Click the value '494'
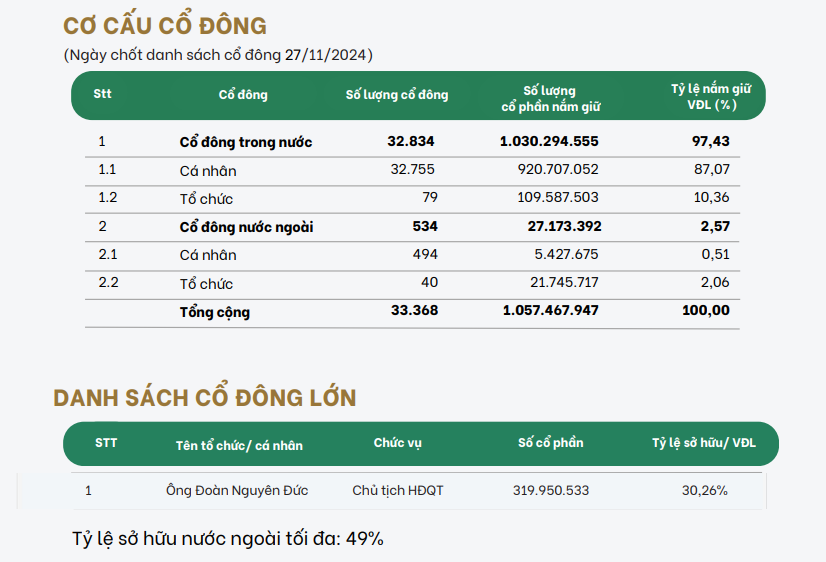This screenshot has width=826, height=562. click(x=425, y=254)
